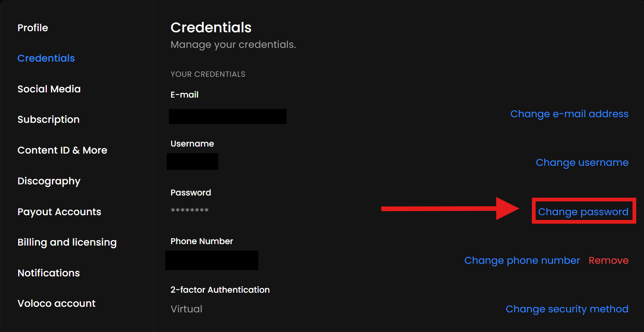Click the redacted username value
This screenshot has width=644, height=332.
coord(192,162)
